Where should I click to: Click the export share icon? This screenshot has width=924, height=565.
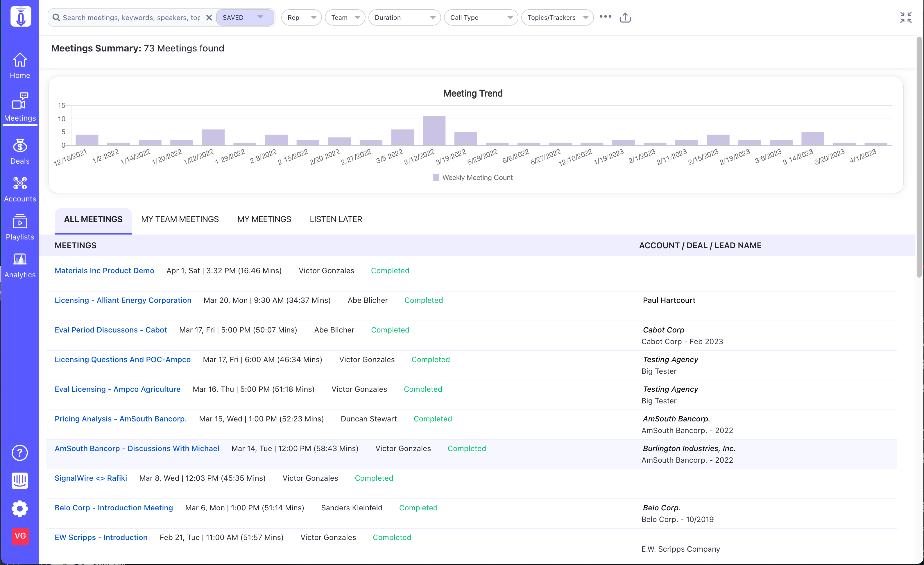[625, 18]
